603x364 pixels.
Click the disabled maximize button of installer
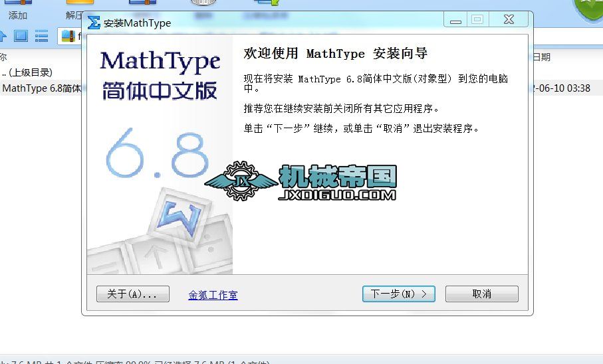tap(477, 19)
